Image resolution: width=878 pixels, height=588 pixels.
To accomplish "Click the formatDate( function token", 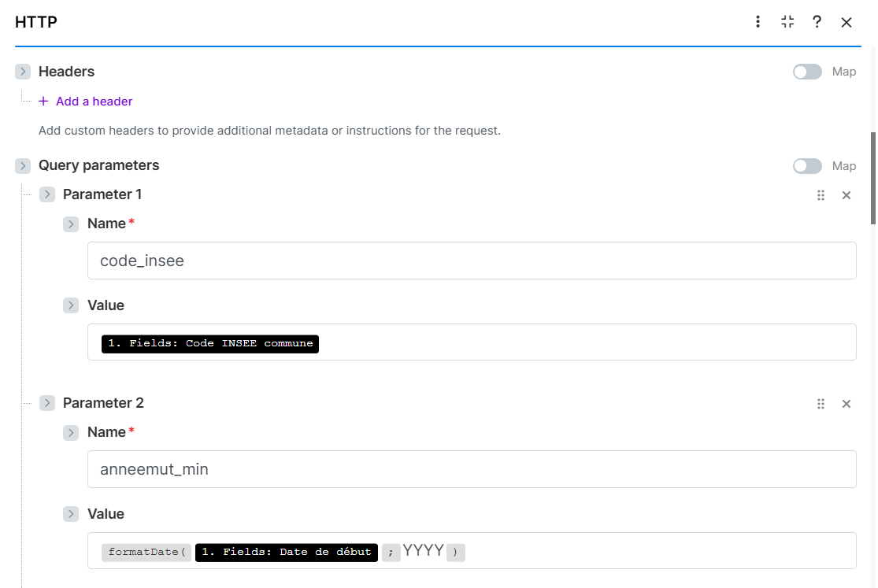I will [x=146, y=552].
